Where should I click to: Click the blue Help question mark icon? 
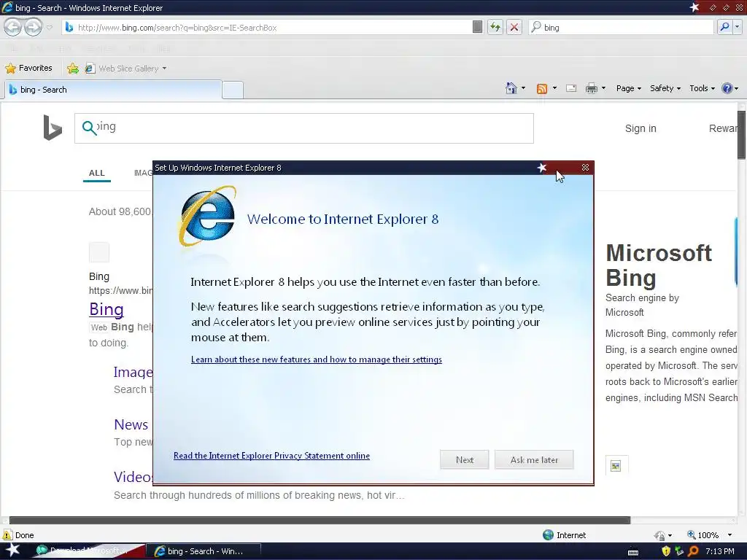pos(727,88)
